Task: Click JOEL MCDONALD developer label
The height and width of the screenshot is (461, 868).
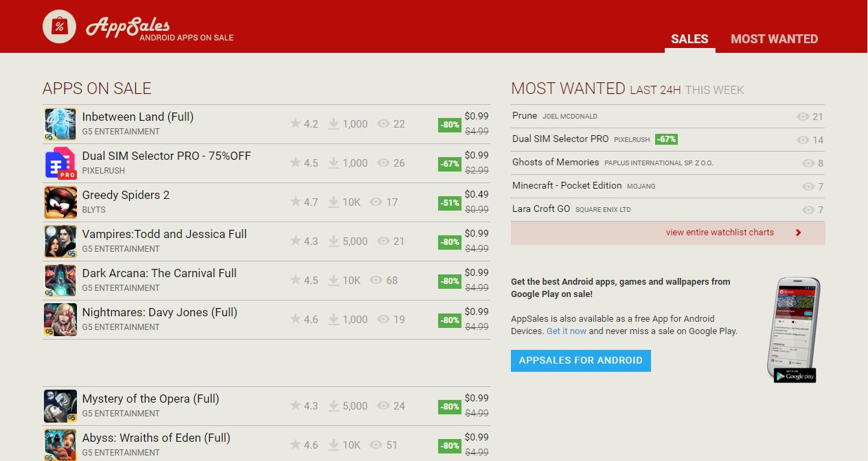Action: click(x=570, y=116)
